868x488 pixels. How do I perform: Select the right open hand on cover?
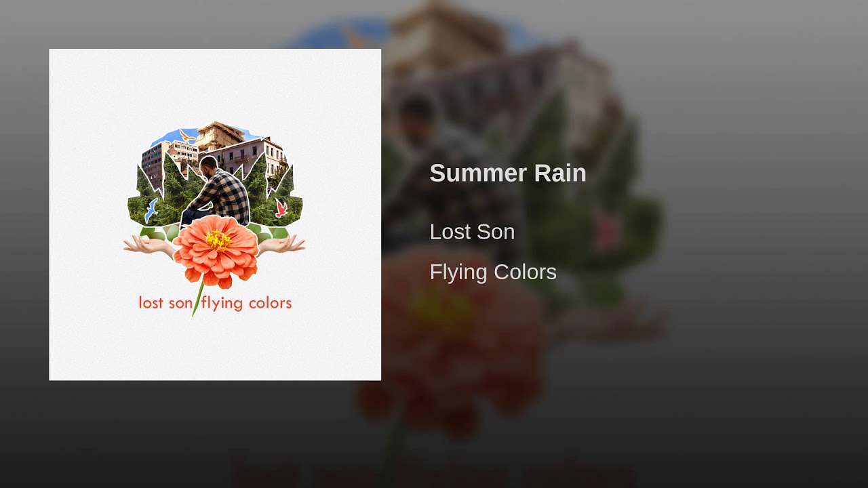click(281, 245)
